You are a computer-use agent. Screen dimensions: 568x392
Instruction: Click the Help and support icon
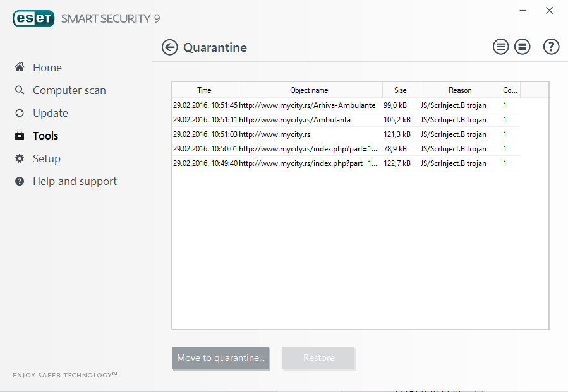click(20, 181)
